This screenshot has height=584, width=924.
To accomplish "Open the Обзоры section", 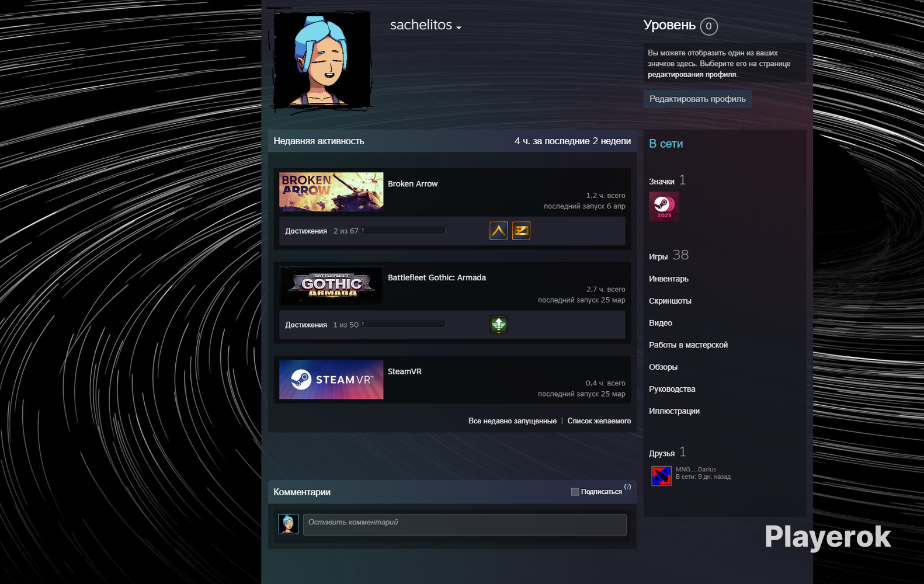I will pos(664,367).
